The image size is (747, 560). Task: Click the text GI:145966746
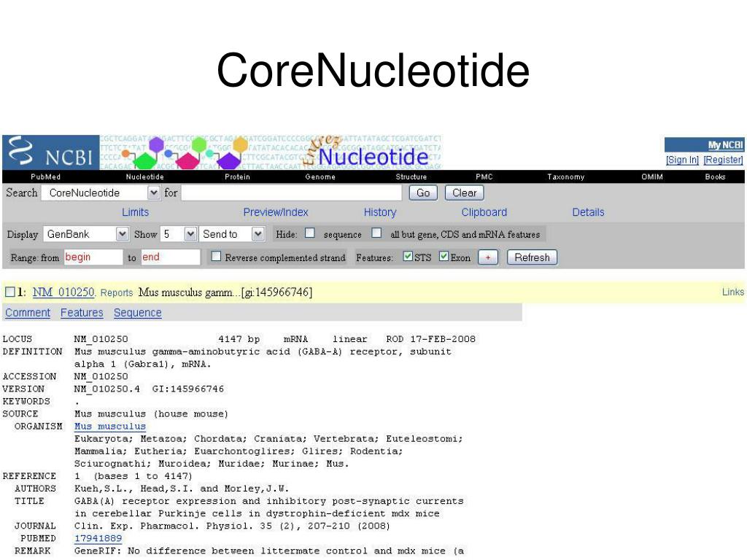188,389
